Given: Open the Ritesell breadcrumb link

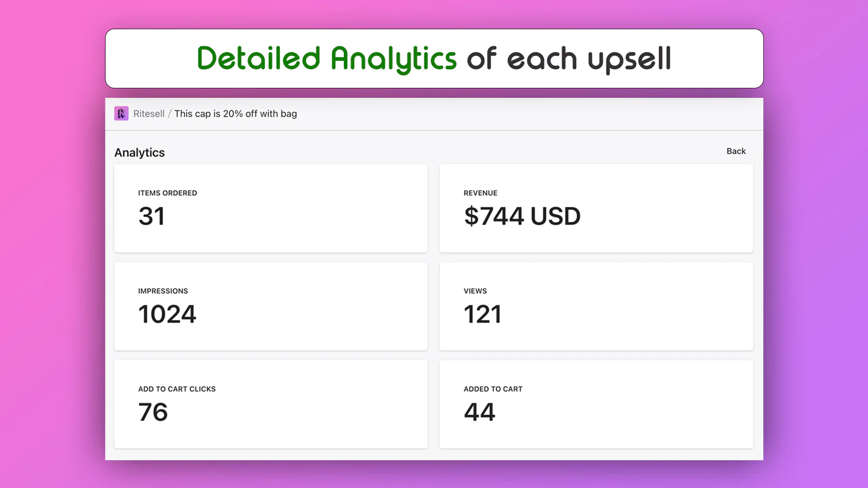Looking at the screenshot, I should [x=149, y=114].
